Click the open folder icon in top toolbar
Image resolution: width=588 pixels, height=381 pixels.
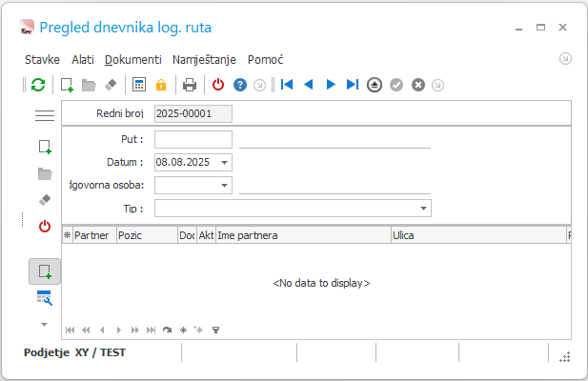[89, 85]
